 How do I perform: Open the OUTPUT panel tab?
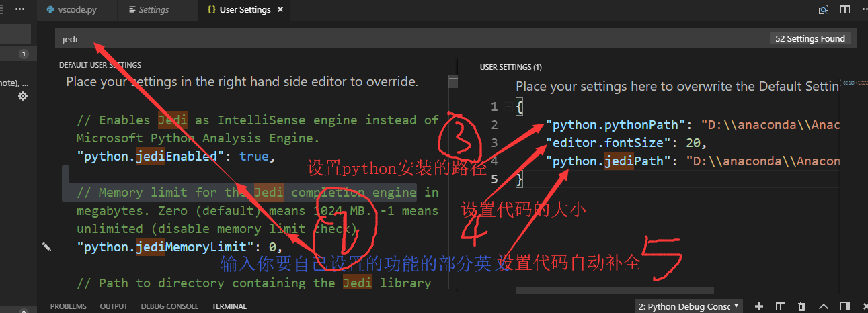click(x=114, y=306)
